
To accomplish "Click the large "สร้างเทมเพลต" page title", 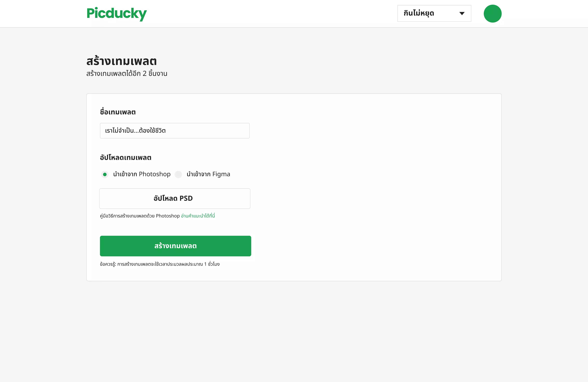I will [x=122, y=61].
